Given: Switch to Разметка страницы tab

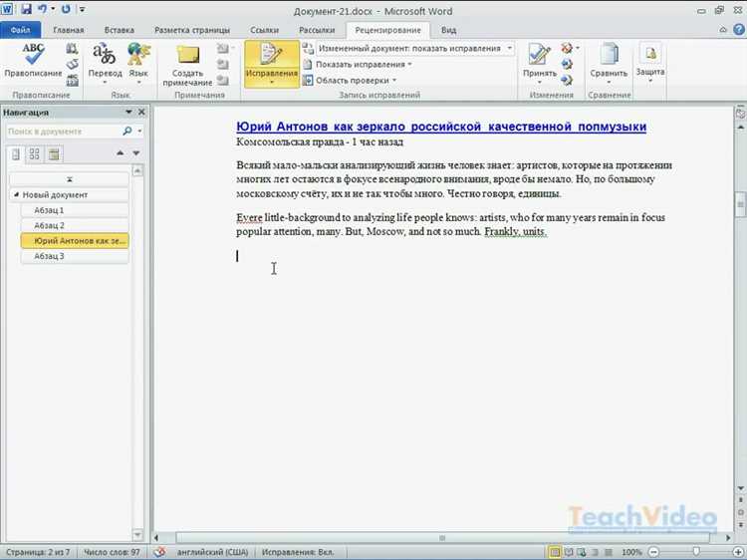Looking at the screenshot, I should (192, 30).
